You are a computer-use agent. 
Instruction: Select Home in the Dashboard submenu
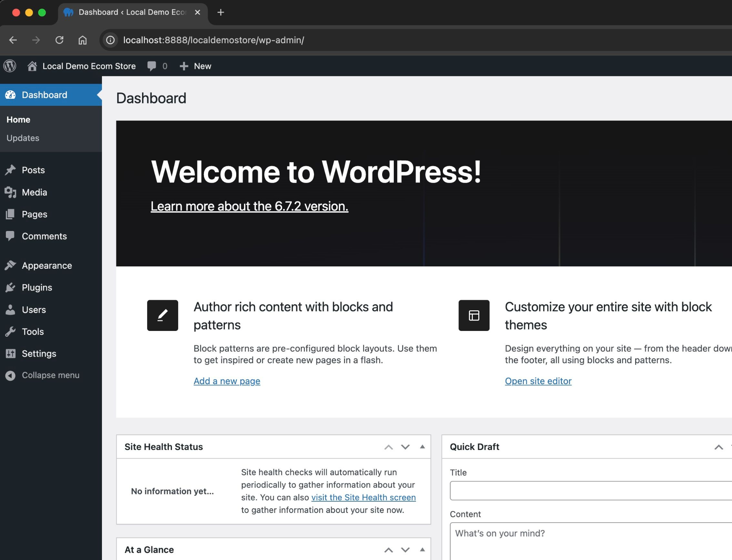tap(18, 120)
